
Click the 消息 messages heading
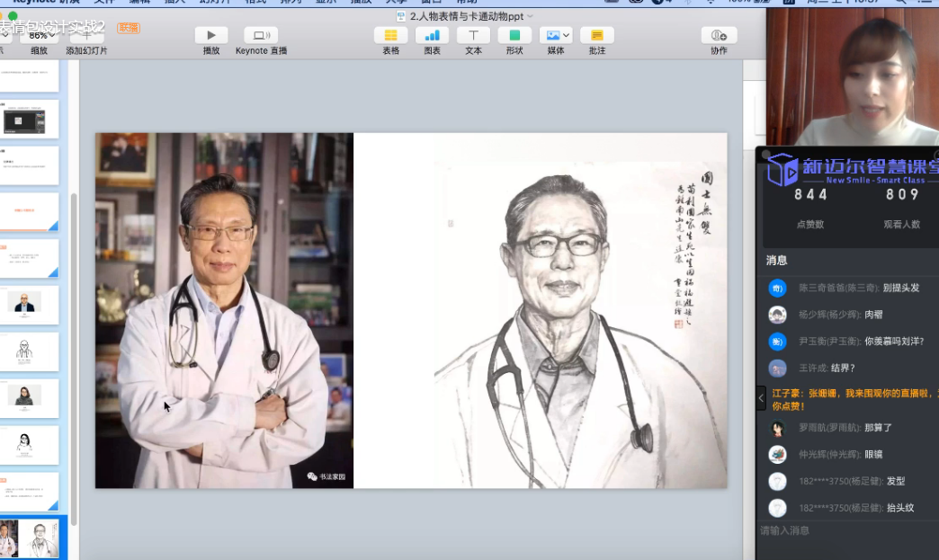click(777, 261)
